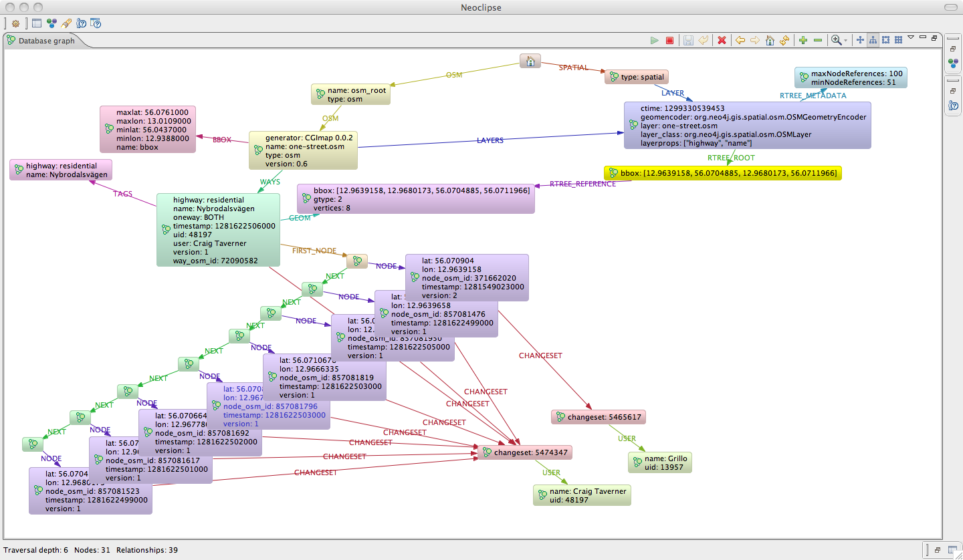Viewport: 963px width, 560px height.
Task: Click the type: spatial node
Action: pos(636,77)
